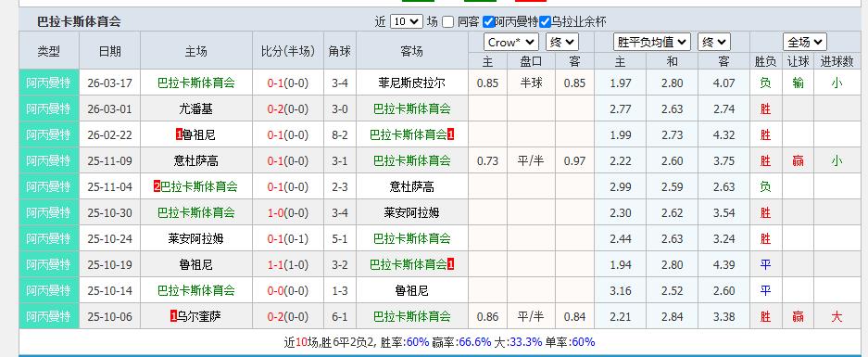Uncheck the 乌拉业余杯 filter checkbox
Viewport: 868px width, 357px height.
(546, 21)
